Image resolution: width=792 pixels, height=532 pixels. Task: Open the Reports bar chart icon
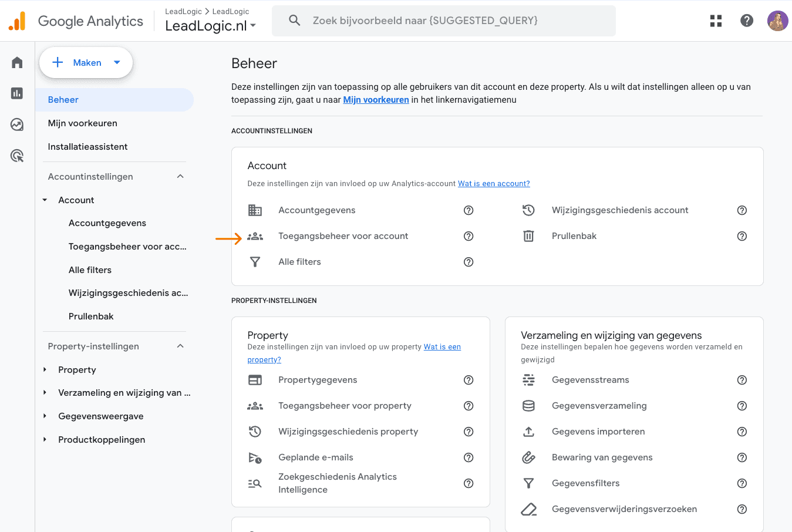[17, 93]
